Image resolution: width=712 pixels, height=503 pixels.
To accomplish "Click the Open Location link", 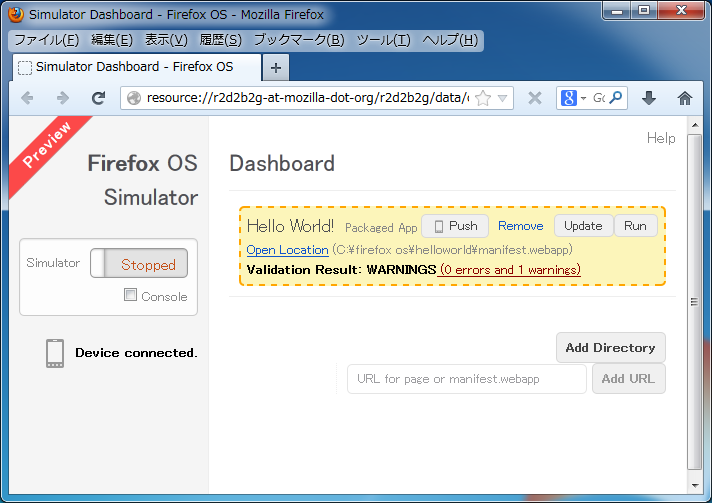I will [287, 250].
